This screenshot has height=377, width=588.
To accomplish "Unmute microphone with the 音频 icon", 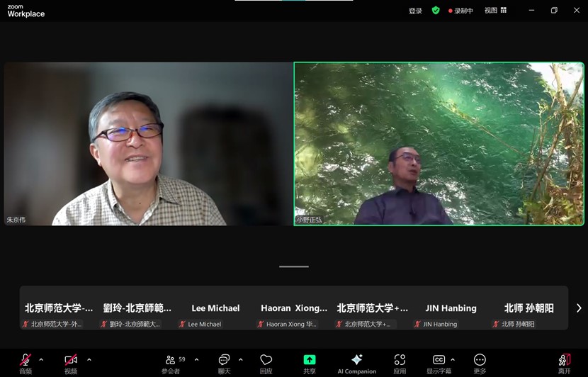I will click(x=25, y=360).
